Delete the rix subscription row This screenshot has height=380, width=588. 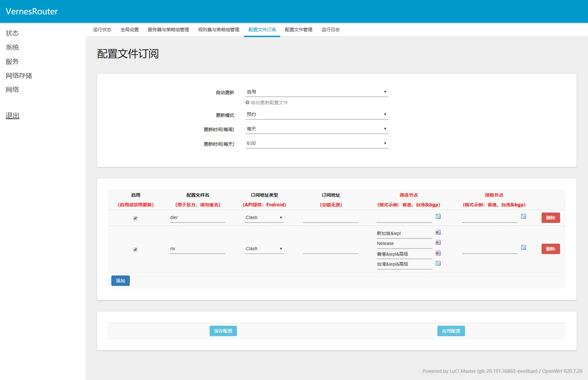(550, 249)
